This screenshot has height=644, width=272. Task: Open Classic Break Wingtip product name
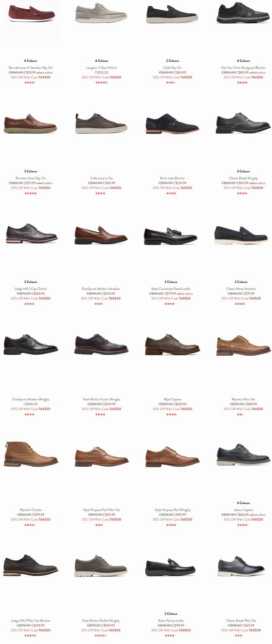[x=243, y=178]
